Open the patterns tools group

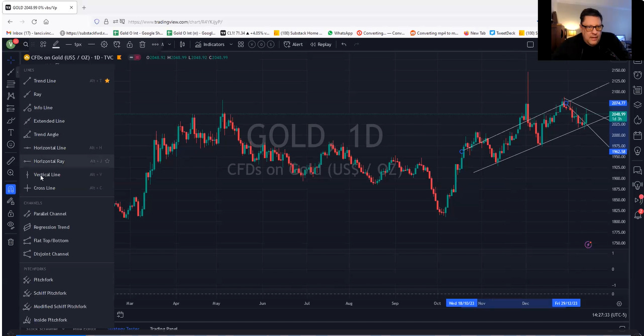click(x=11, y=96)
